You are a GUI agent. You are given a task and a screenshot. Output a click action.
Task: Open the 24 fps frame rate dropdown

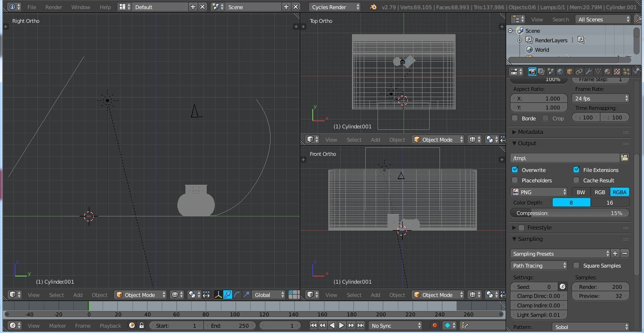(x=600, y=98)
